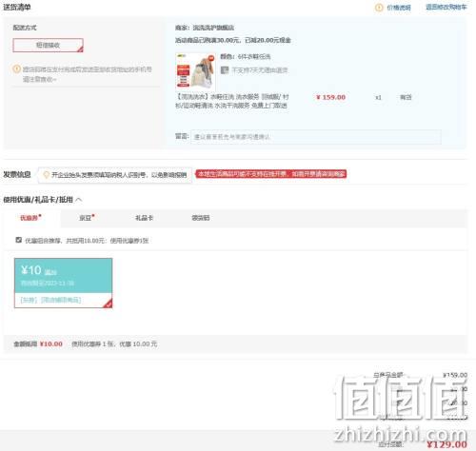Switch to the 京豆 tab
The width and height of the screenshot is (476, 451).
pyautogui.click(x=87, y=218)
